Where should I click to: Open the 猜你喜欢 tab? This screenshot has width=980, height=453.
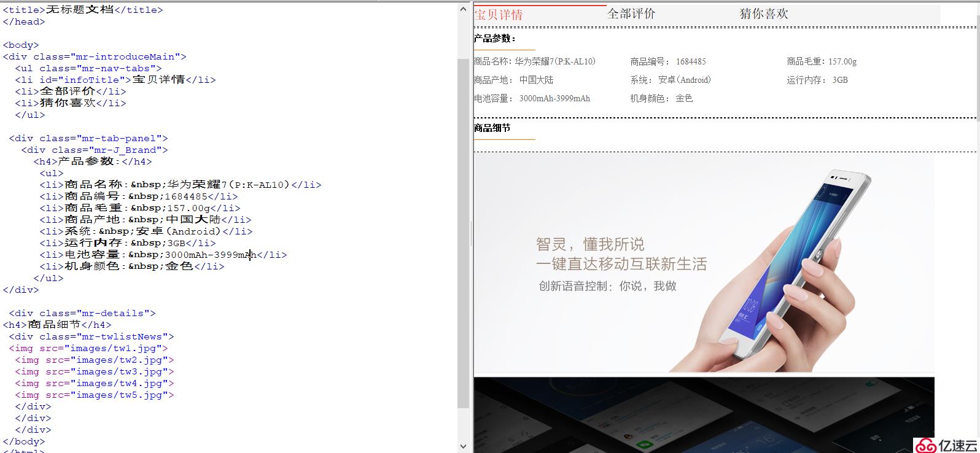pos(764,14)
